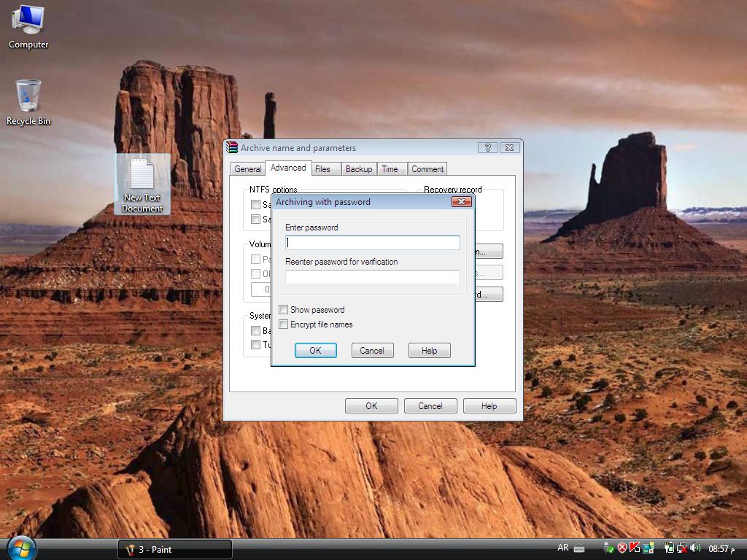Select the New Text Document file icon
Image resolution: width=747 pixels, height=560 pixels.
pos(142,184)
